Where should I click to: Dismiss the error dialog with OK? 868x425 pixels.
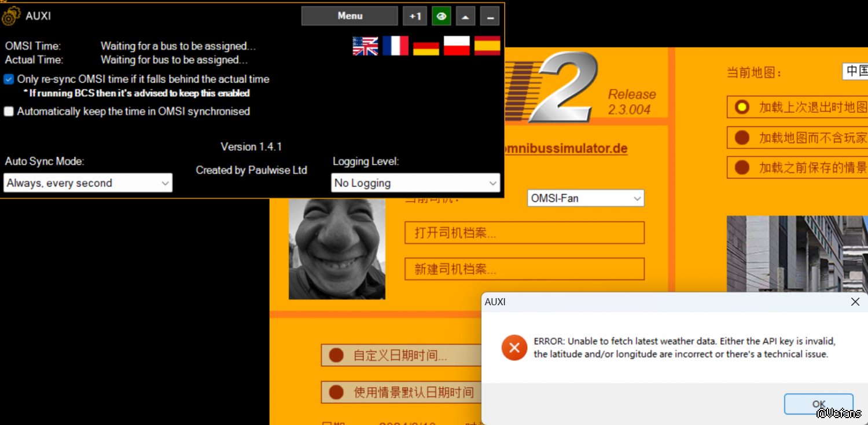tap(818, 404)
